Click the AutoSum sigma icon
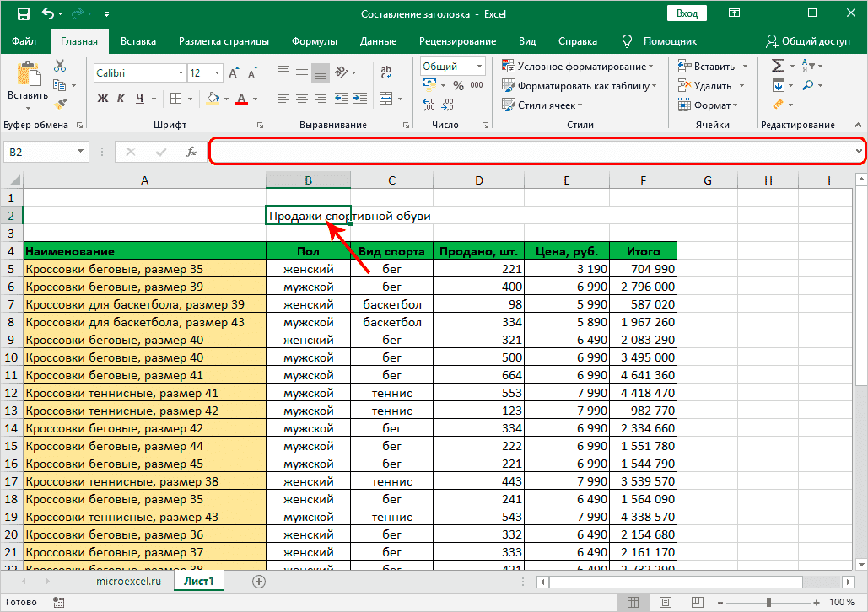The image size is (868, 612). [x=778, y=66]
